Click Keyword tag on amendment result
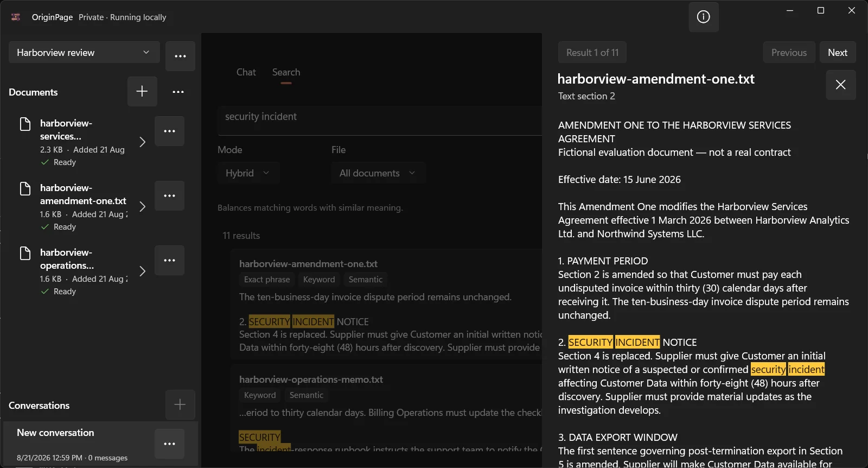Screen dimensions: 868x468 click(319, 279)
